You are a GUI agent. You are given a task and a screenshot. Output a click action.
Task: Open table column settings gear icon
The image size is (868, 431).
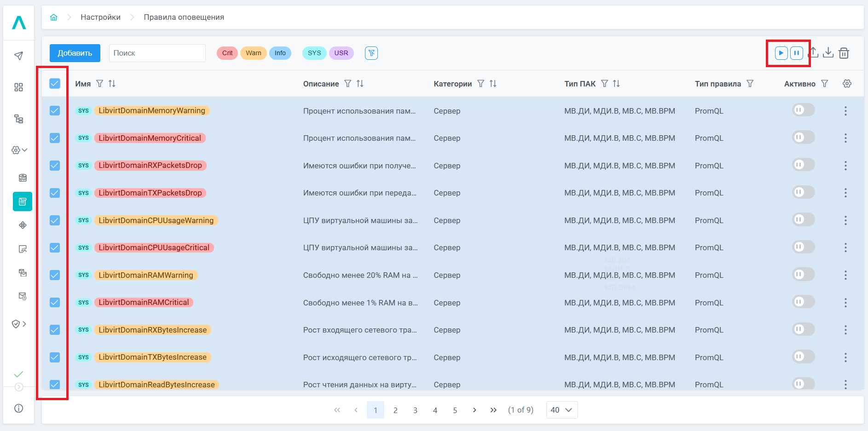click(x=847, y=84)
